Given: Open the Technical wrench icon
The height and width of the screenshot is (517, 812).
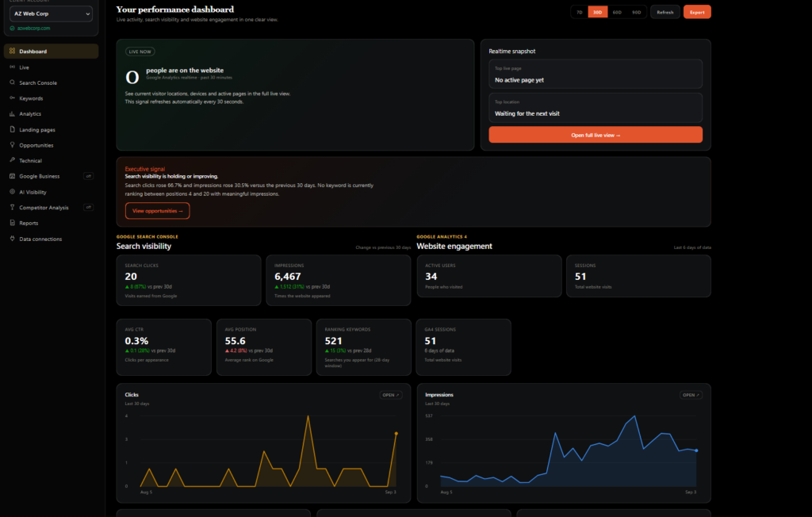Looking at the screenshot, I should 13,160.
